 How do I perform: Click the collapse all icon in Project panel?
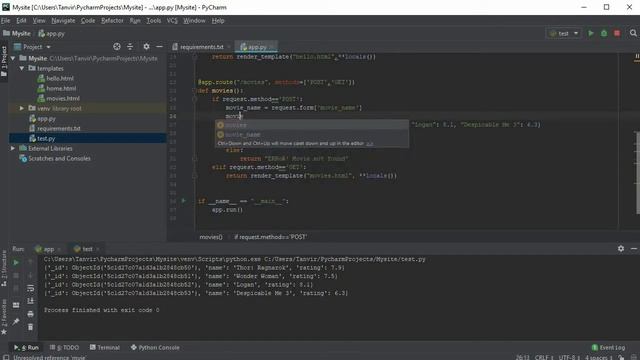(x=130, y=47)
